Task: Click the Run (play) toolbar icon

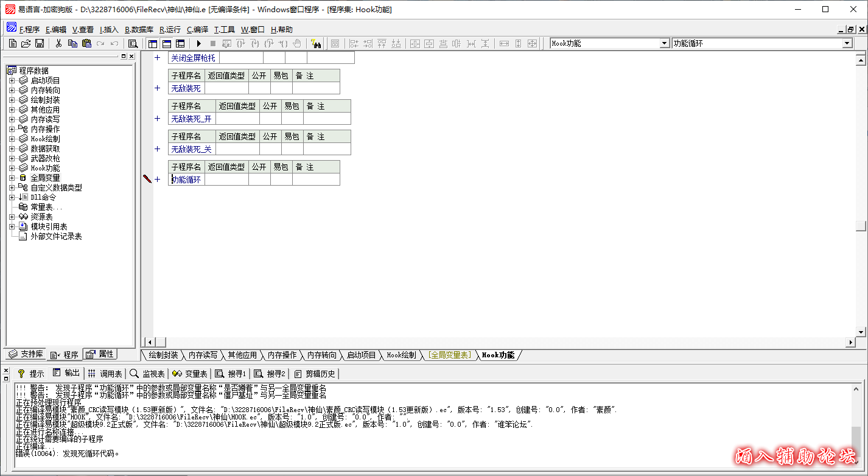Action: click(198, 43)
